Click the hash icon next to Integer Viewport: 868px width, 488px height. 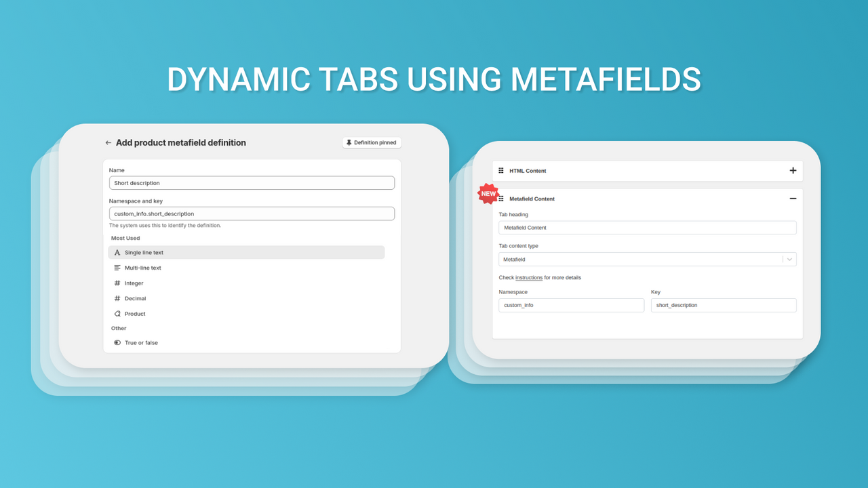(x=117, y=283)
